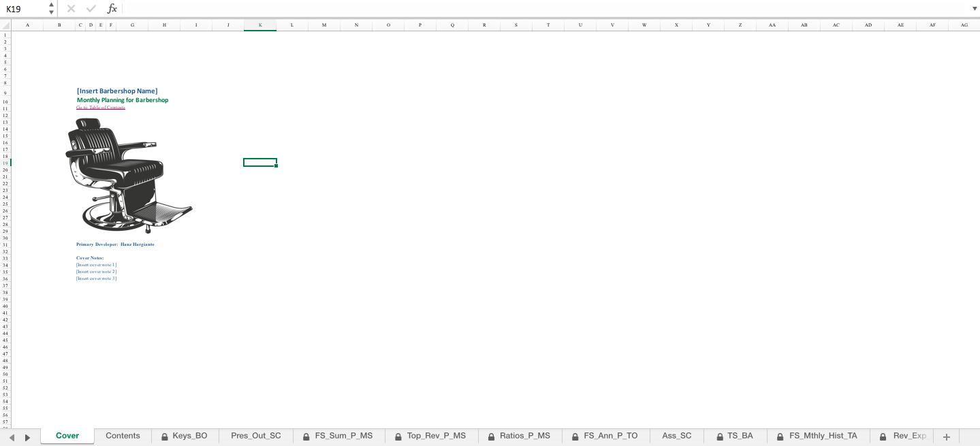Open Insert Function fx button
980x446 pixels.
click(x=112, y=9)
